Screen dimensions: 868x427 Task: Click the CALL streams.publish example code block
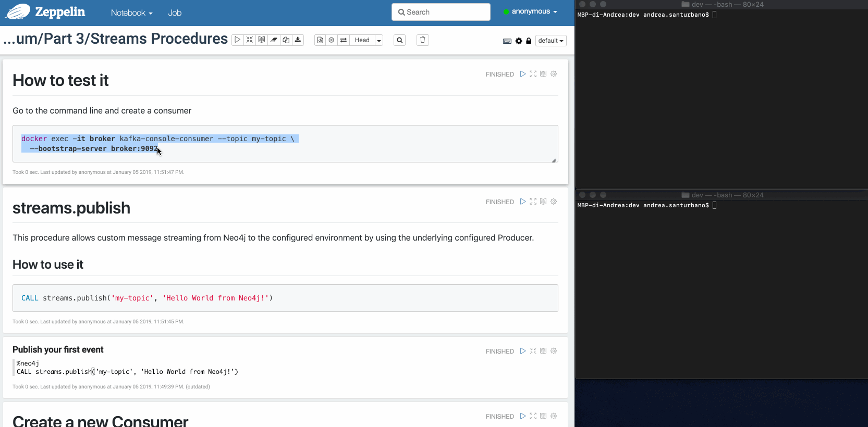tap(285, 298)
